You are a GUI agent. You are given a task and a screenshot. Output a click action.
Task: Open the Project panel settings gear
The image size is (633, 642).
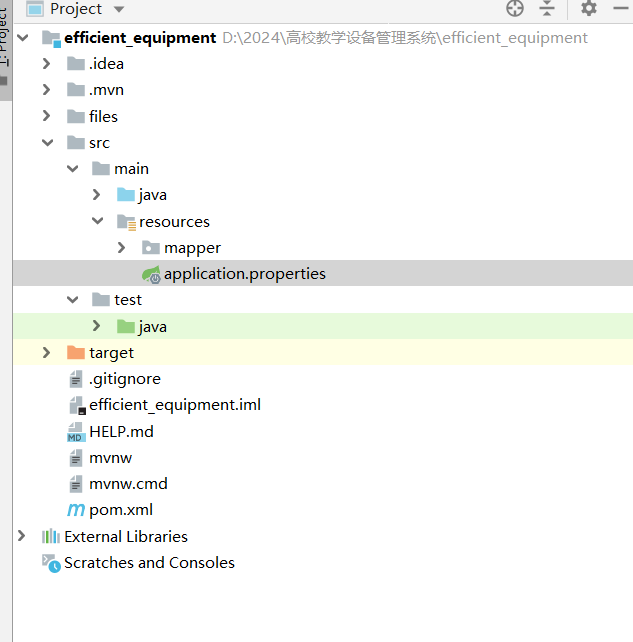click(589, 9)
